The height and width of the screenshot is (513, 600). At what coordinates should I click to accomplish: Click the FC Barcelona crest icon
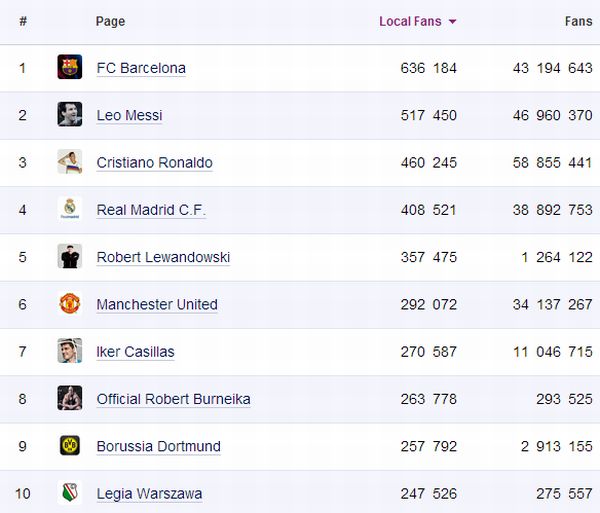(x=69, y=67)
